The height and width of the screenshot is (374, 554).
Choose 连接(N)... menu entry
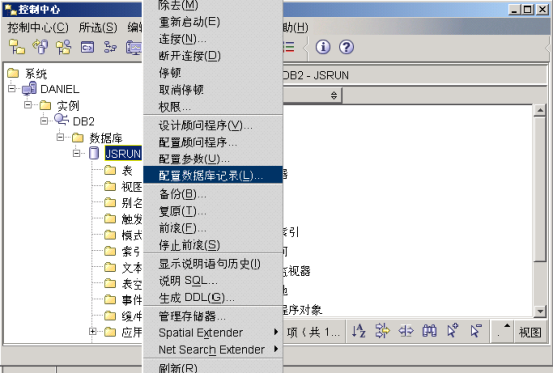213,39
